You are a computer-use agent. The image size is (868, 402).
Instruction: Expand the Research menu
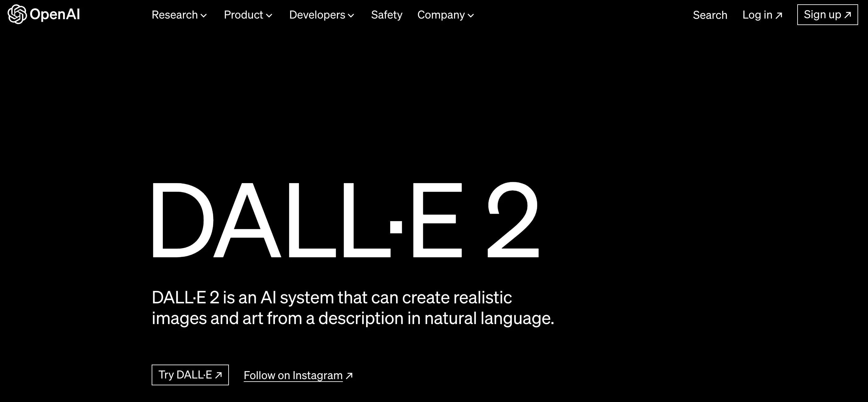point(178,15)
